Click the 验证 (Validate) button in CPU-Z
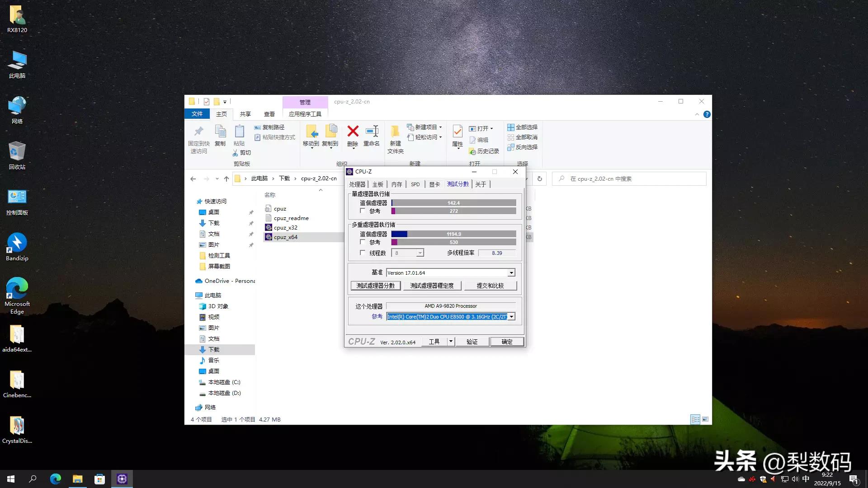 point(472,341)
